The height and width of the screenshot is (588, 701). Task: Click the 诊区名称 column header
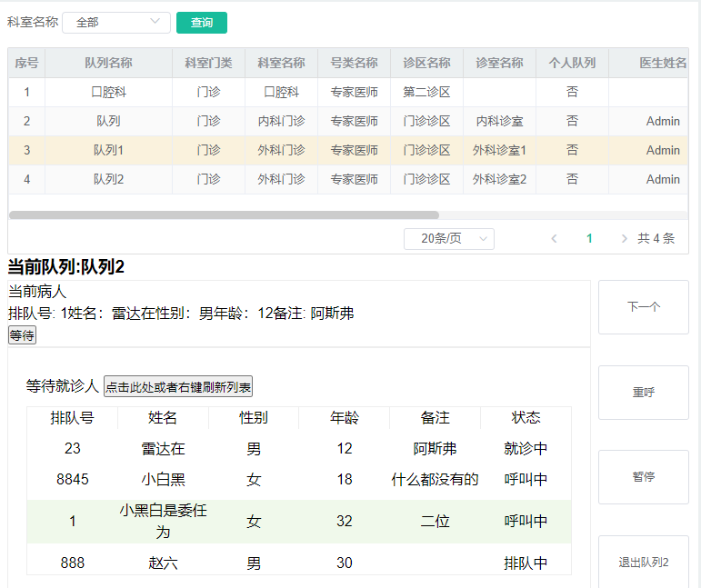coord(426,63)
